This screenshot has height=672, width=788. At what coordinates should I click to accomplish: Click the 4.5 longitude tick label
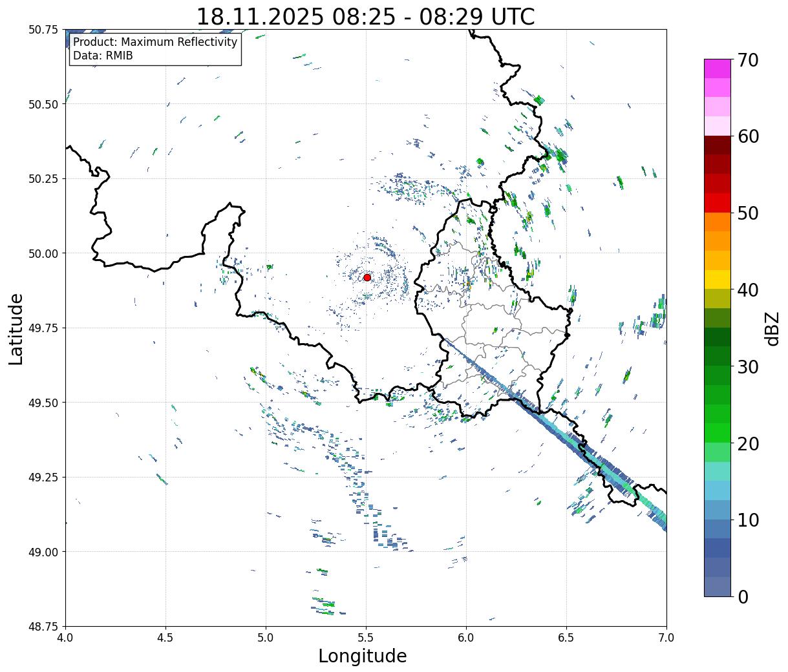coord(165,638)
